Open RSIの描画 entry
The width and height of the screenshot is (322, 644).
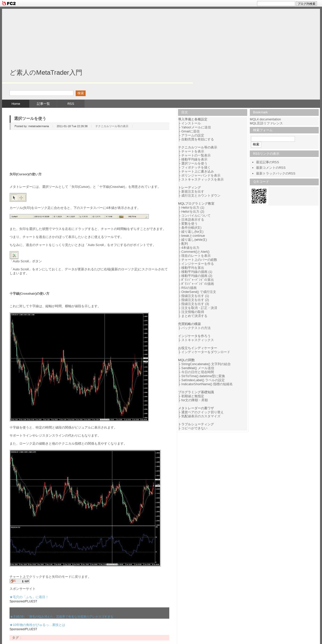189,288
